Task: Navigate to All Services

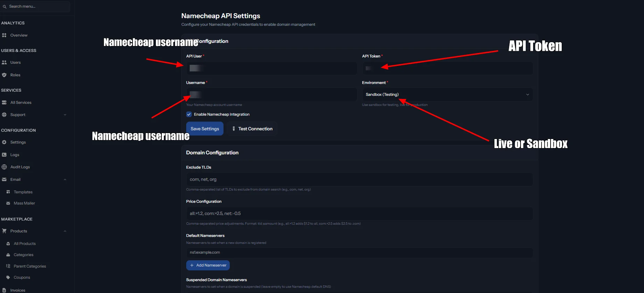Action: (x=21, y=102)
